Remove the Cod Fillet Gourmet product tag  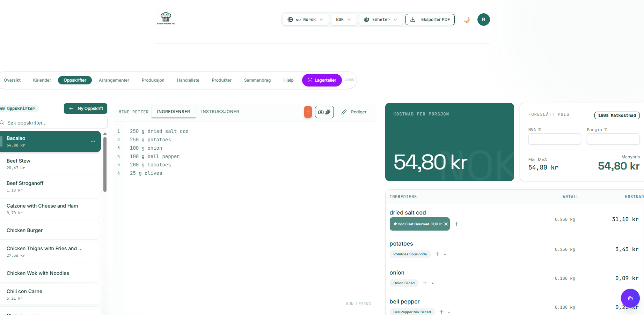pyautogui.click(x=446, y=224)
